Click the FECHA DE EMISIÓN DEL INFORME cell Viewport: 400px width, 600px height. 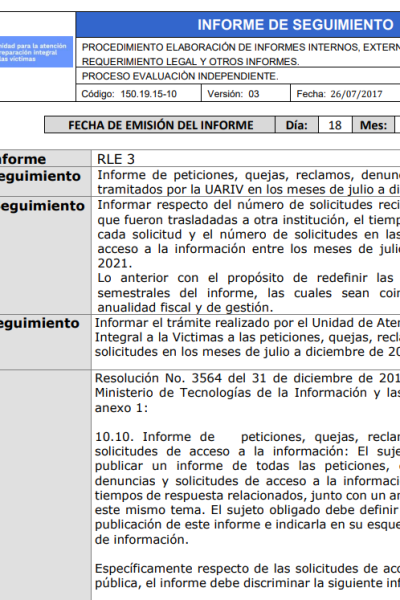(x=160, y=125)
